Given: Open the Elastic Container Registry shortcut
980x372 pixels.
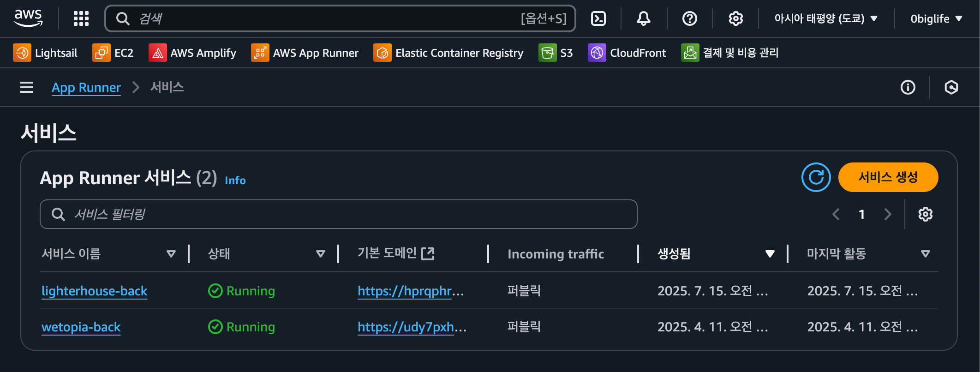Looking at the screenshot, I should point(448,53).
